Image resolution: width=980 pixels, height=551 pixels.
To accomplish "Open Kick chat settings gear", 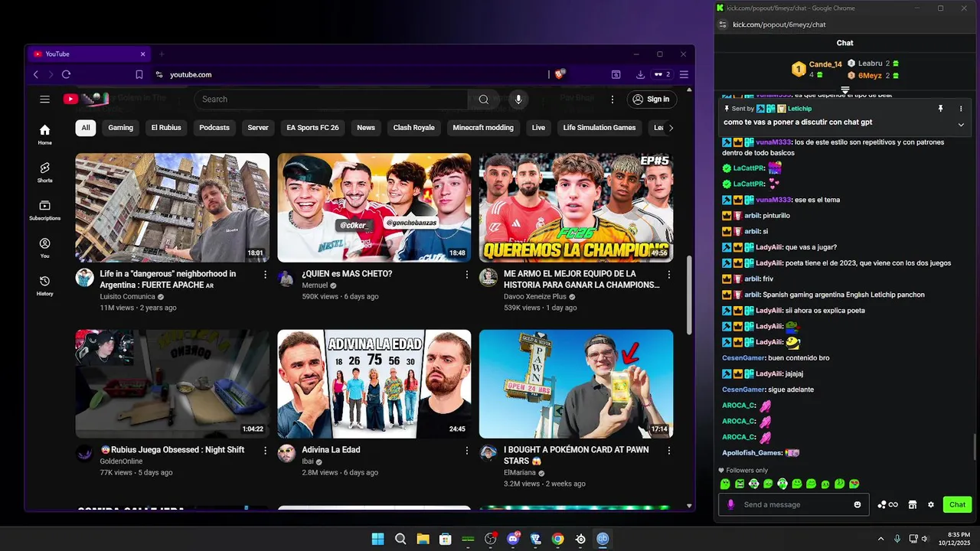I will [931, 504].
